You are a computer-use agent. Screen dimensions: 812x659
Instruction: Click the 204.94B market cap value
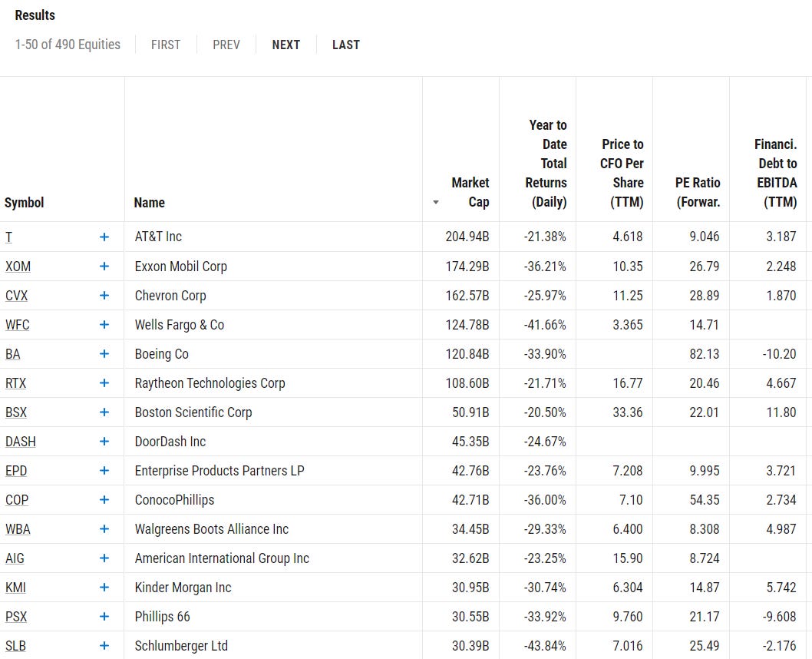pos(467,237)
